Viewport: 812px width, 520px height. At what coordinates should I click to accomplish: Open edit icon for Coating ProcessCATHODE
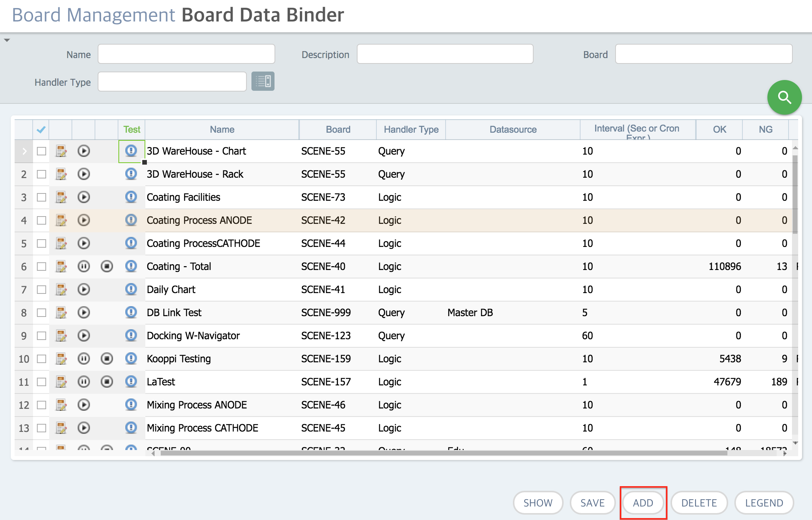tap(61, 243)
